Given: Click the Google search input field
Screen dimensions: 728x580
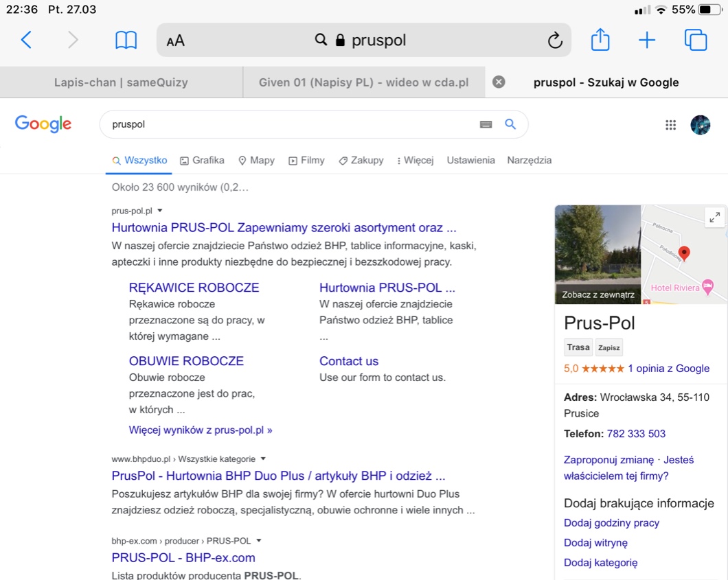Looking at the screenshot, I should pos(288,125).
